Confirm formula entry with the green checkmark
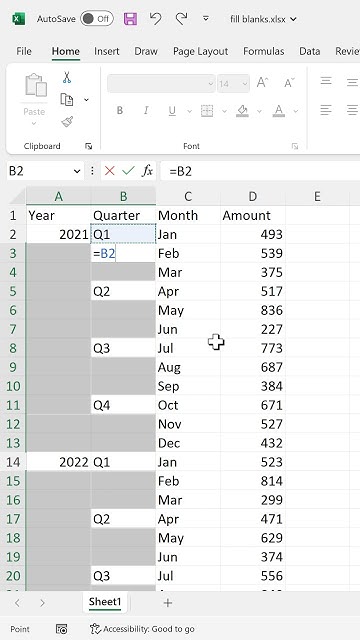360x640 pixels. 128,171
